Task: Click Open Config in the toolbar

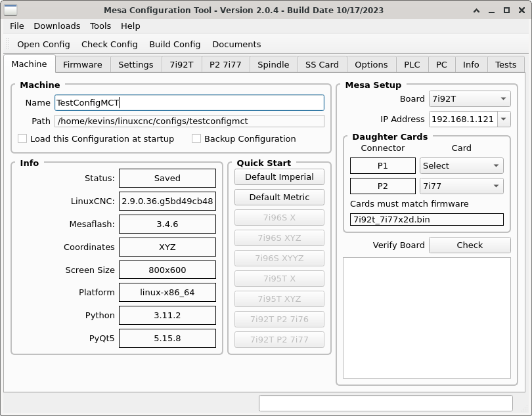Action: tap(43, 45)
